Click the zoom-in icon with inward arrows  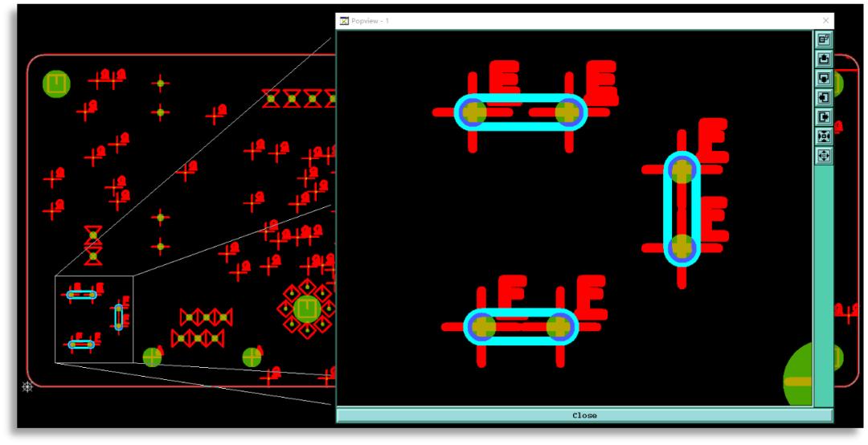click(x=824, y=137)
